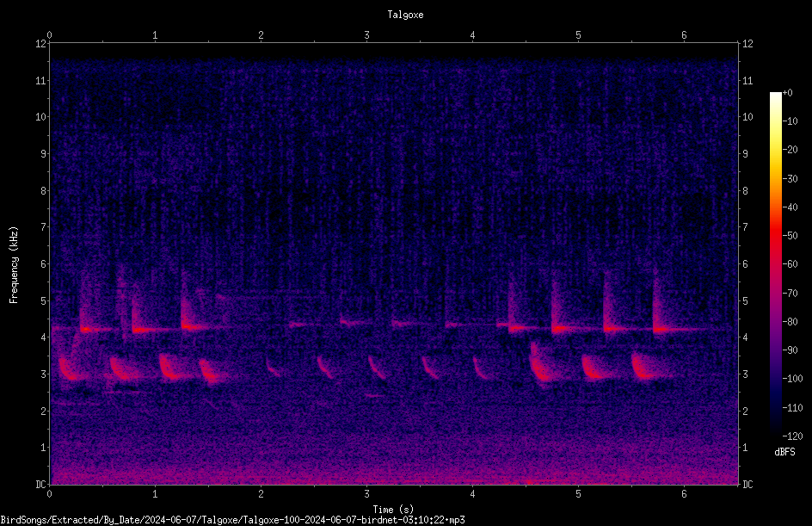Click the DC label on the left frequency axis
The height and width of the screenshot is (526, 812).
41,485
